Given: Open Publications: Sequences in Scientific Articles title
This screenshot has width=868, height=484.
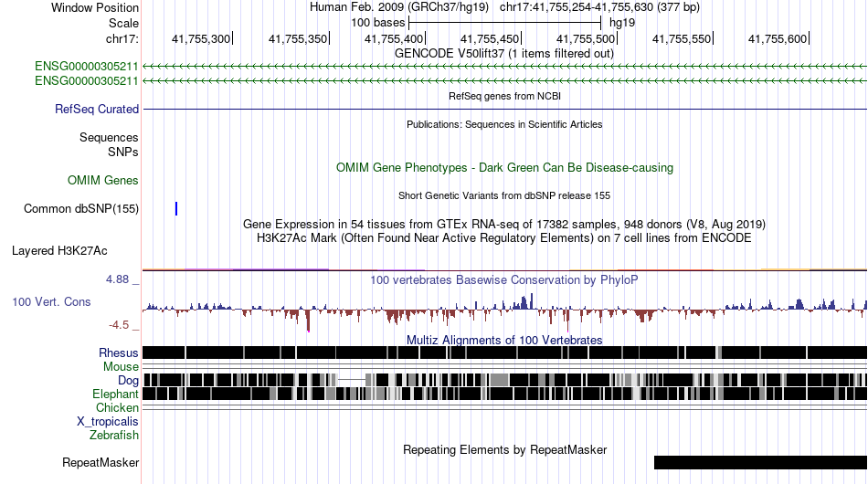Looking at the screenshot, I should coord(504,124).
